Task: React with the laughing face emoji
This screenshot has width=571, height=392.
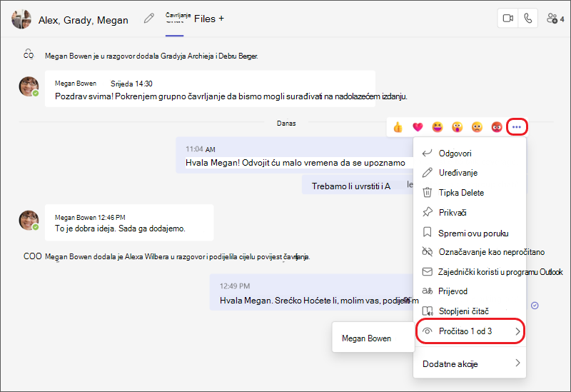Action: (438, 127)
